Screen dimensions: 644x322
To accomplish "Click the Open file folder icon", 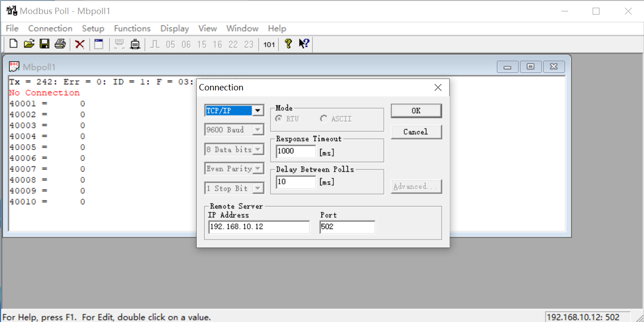I will coord(29,44).
